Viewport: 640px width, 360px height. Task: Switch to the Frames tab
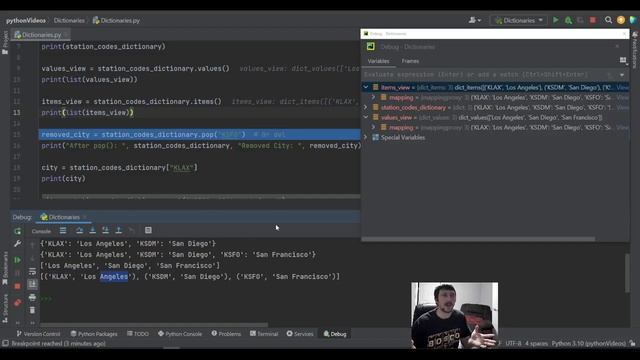(410, 61)
